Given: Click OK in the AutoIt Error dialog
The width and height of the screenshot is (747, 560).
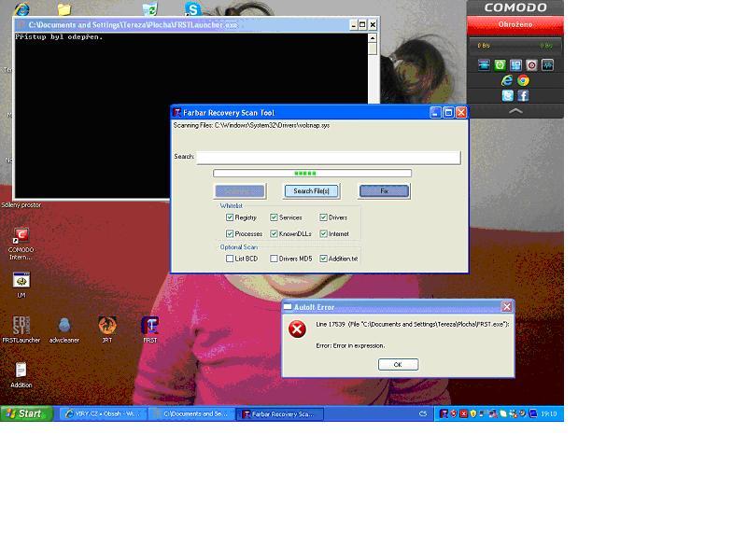Looking at the screenshot, I should coord(399,364).
